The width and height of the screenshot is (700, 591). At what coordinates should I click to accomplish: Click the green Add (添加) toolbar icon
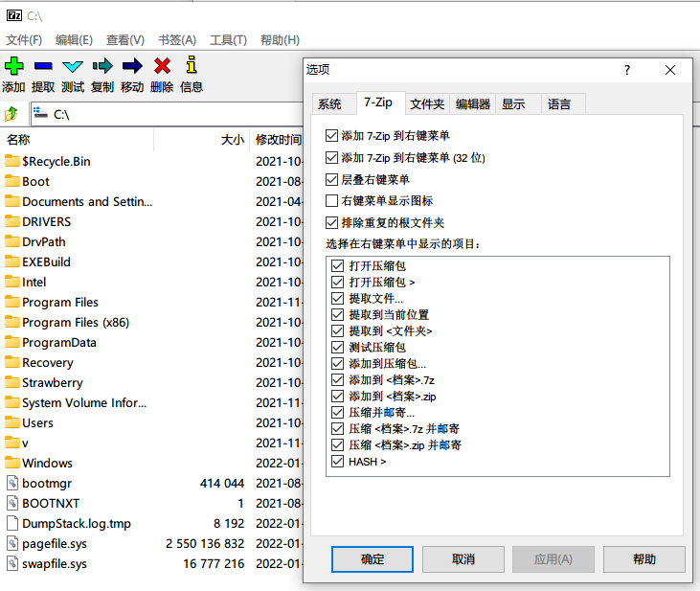(x=13, y=66)
